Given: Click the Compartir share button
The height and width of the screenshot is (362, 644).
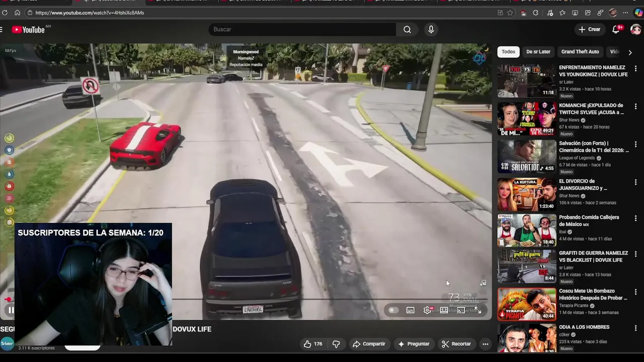Looking at the screenshot, I should click(369, 344).
